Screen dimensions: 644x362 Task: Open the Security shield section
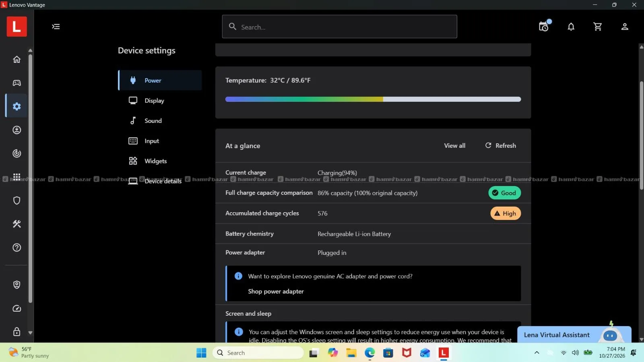click(x=17, y=201)
